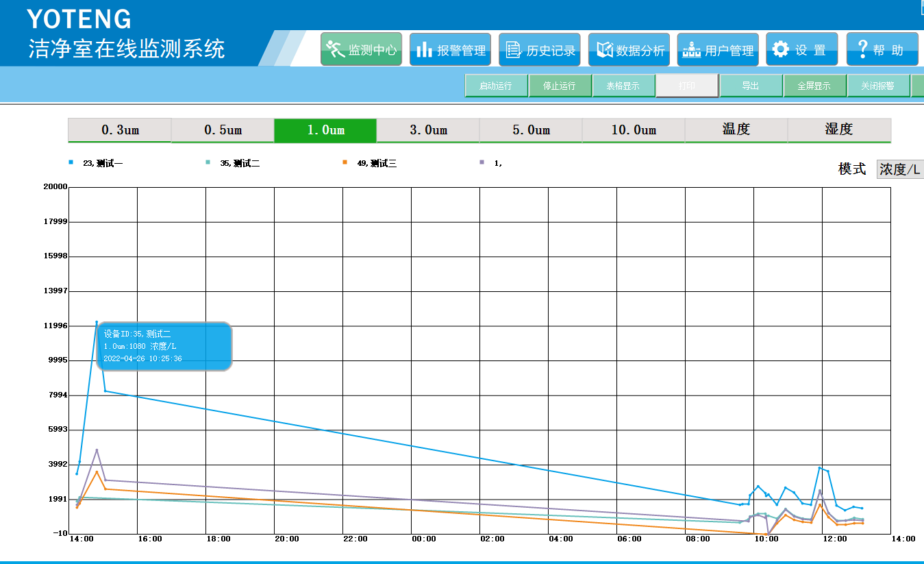Viewport: 924px width, 564px height.
Task: Click the YOTENG logo
Action: pyautogui.click(x=79, y=19)
